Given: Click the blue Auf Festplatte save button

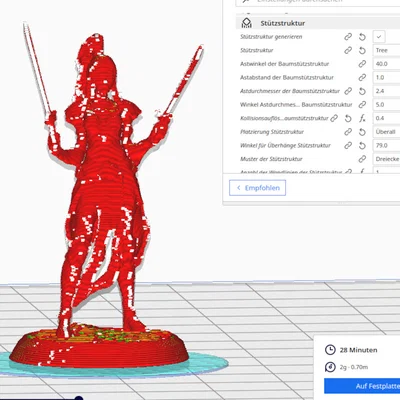Looking at the screenshot, I should click(x=362, y=386).
